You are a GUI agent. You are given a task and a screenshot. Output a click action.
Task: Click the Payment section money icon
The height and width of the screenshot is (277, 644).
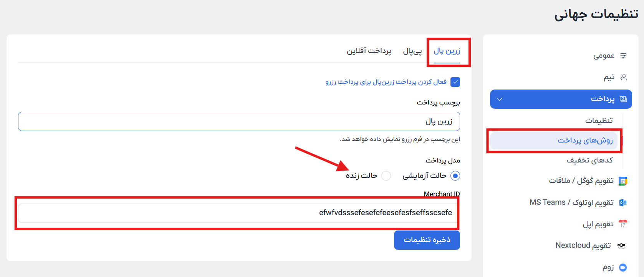[623, 99]
